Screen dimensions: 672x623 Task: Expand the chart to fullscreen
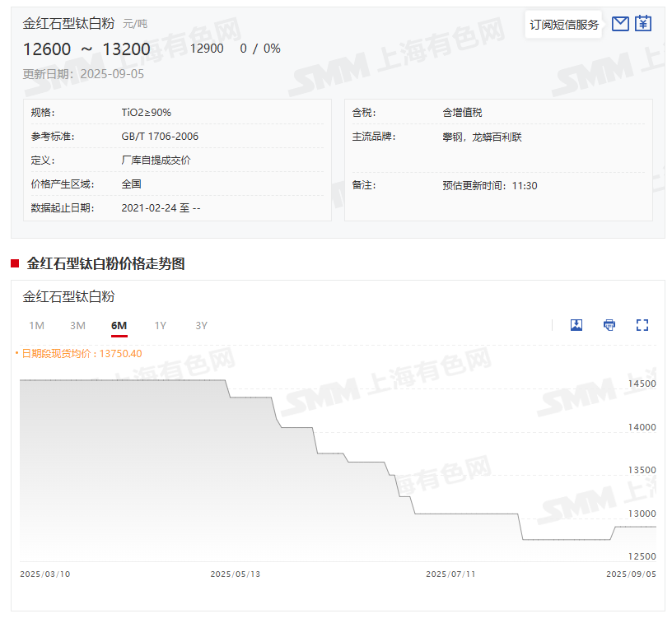point(642,325)
